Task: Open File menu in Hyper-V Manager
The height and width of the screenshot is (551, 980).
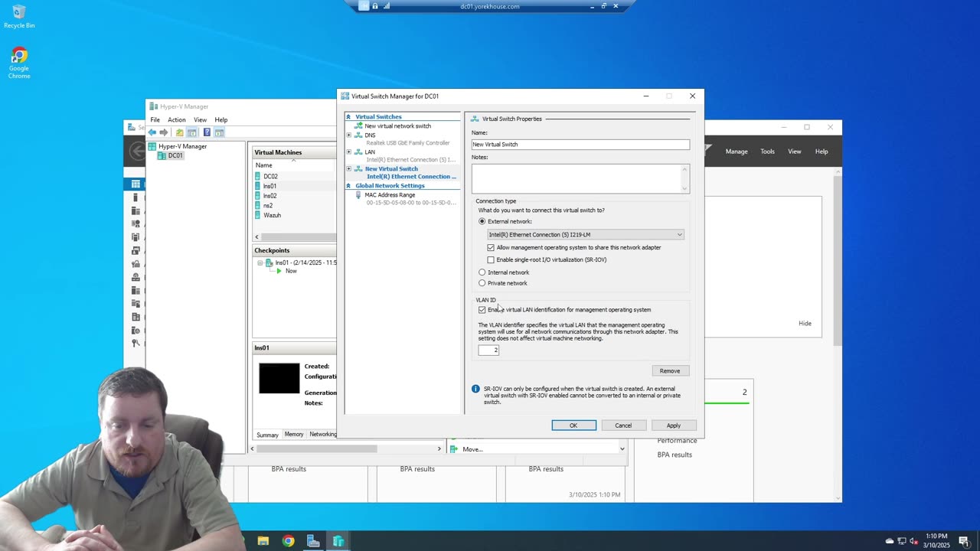Action: [155, 119]
